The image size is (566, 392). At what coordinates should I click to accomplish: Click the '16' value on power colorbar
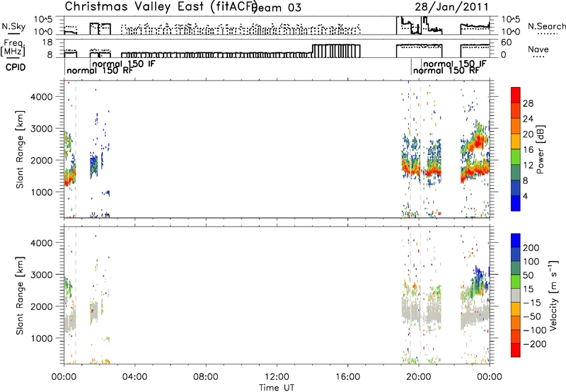(x=528, y=150)
